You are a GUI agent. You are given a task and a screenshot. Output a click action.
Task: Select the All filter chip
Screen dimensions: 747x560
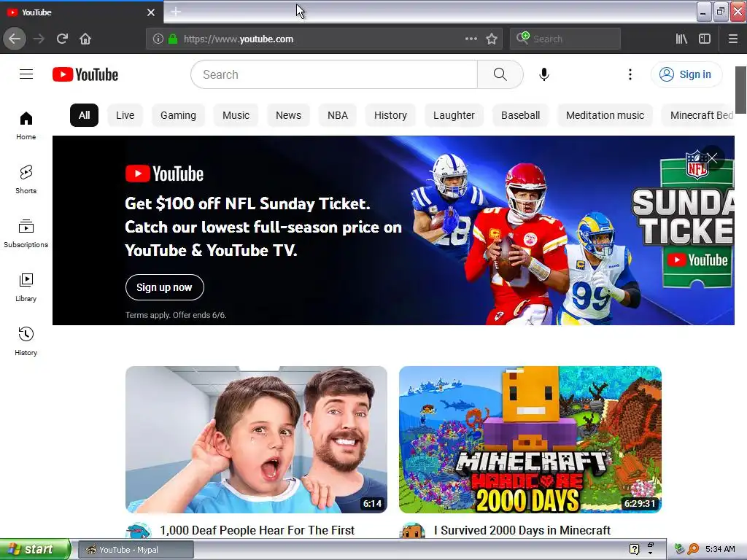tap(85, 115)
